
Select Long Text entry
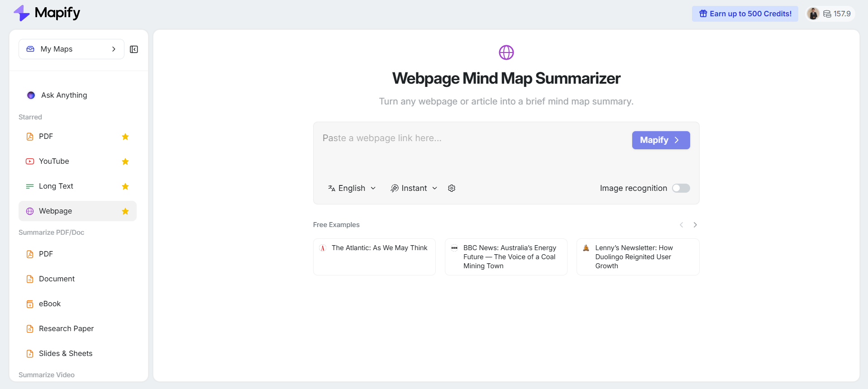[77, 186]
